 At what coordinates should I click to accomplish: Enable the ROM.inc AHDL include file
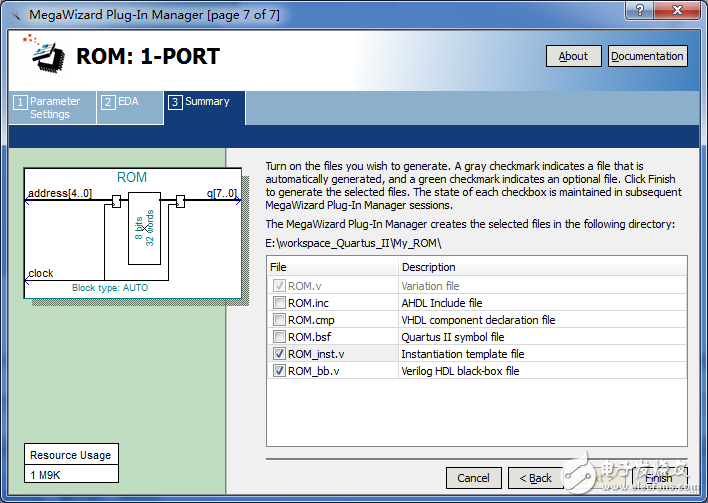(279, 303)
